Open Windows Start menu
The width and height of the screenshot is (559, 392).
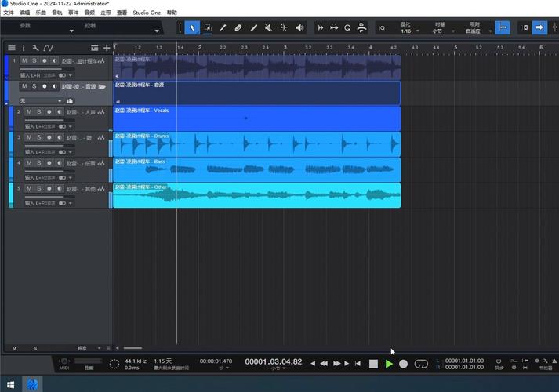pyautogui.click(x=11, y=384)
